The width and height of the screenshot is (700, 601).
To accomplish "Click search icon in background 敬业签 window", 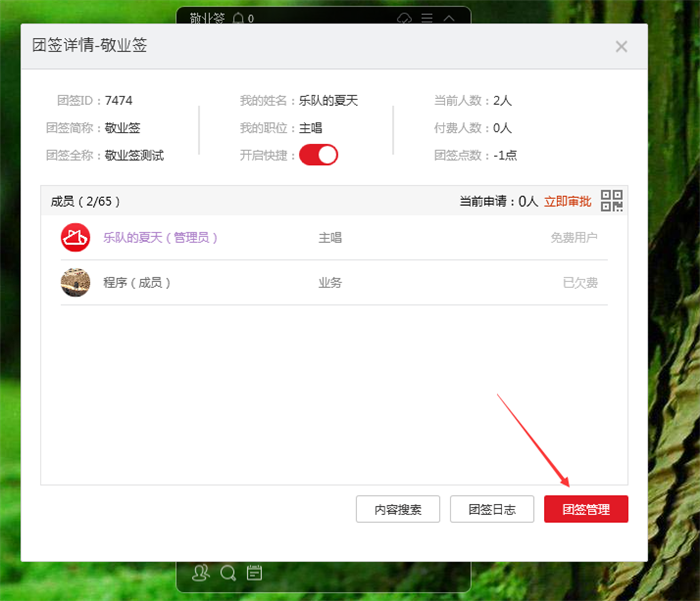I will [228, 573].
